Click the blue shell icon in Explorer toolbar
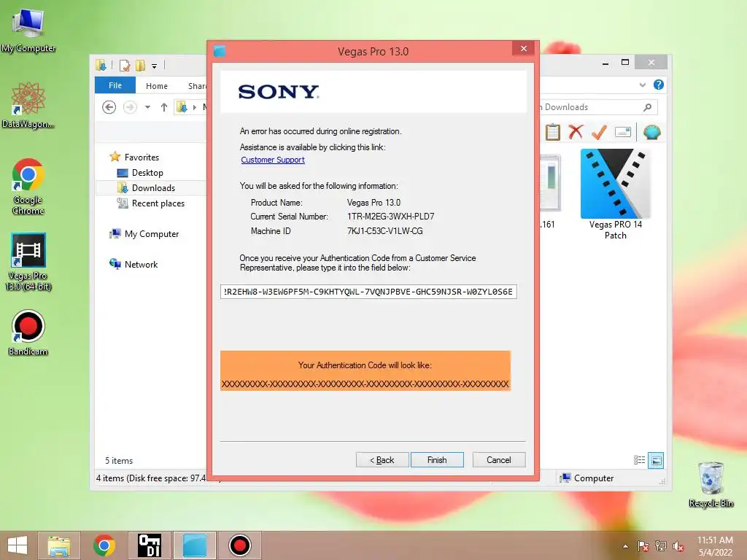Image resolution: width=747 pixels, height=560 pixels. pyautogui.click(x=651, y=132)
